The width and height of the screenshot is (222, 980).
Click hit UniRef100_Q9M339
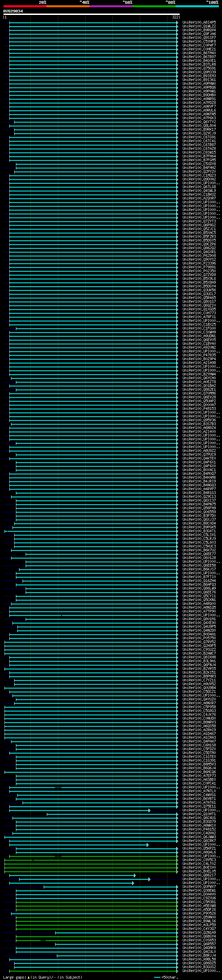[x=199, y=72]
